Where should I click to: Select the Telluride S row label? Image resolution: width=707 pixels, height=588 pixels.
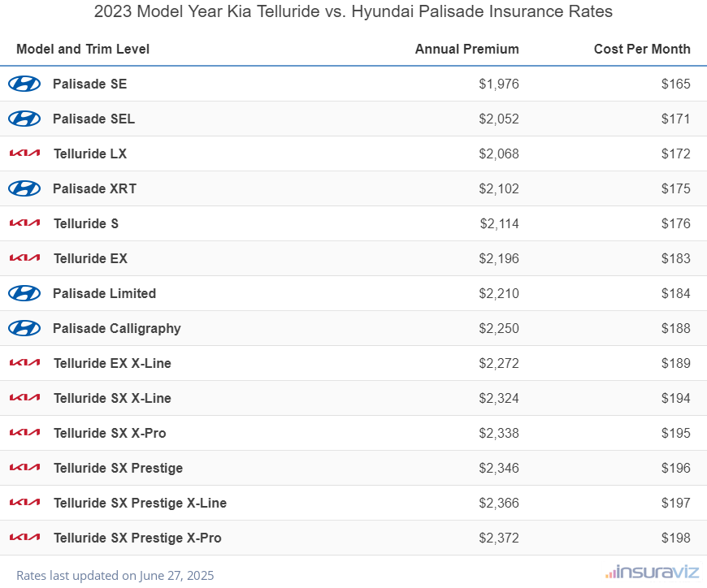86,223
